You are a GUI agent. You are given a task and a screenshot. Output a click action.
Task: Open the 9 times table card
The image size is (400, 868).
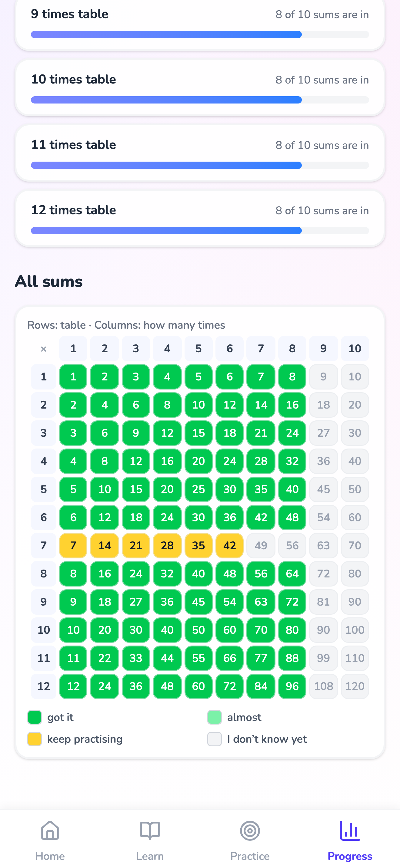coord(200,24)
